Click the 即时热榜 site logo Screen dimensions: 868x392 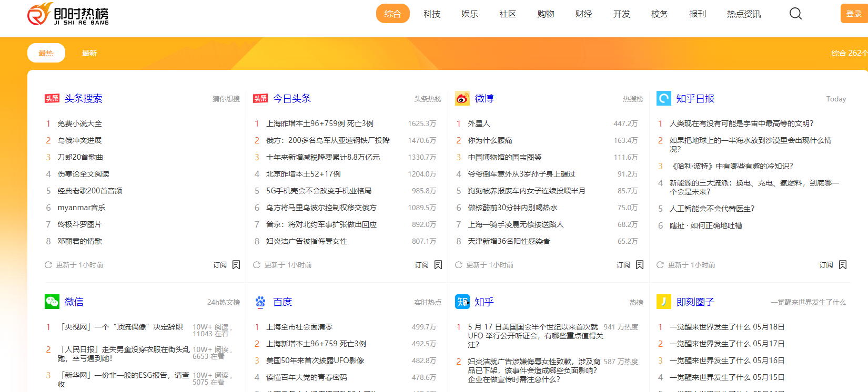click(68, 14)
